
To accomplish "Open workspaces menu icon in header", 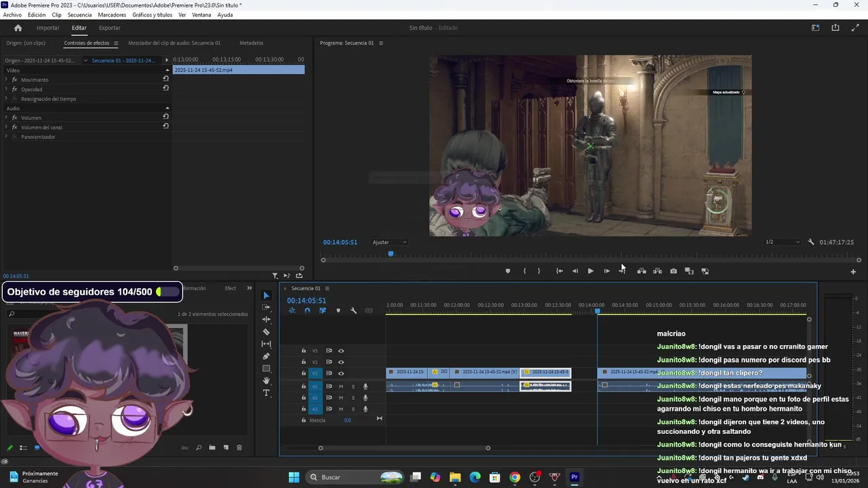I will point(816,28).
